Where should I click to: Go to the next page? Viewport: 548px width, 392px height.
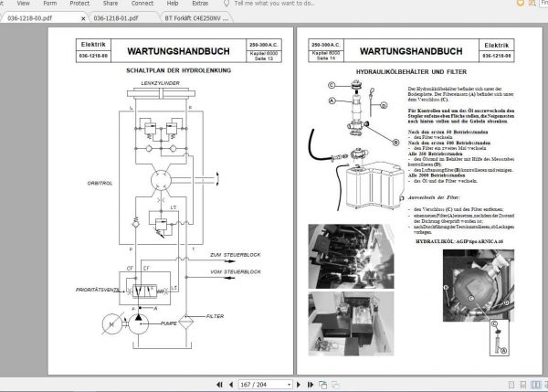click(x=298, y=385)
